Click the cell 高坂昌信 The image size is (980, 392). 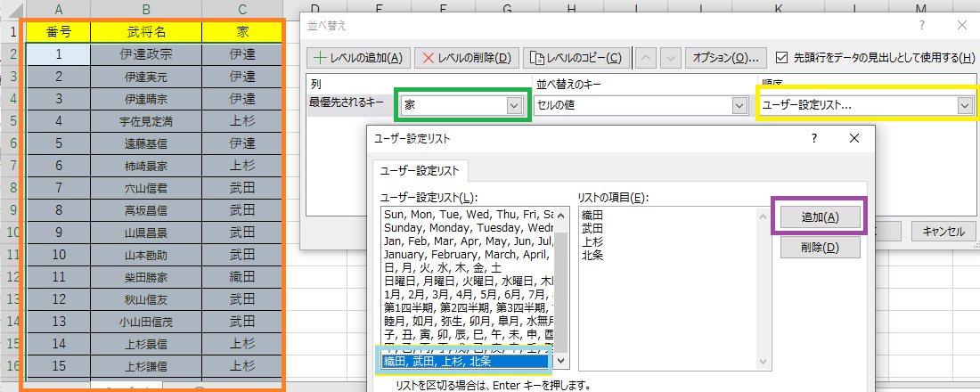pos(145,210)
